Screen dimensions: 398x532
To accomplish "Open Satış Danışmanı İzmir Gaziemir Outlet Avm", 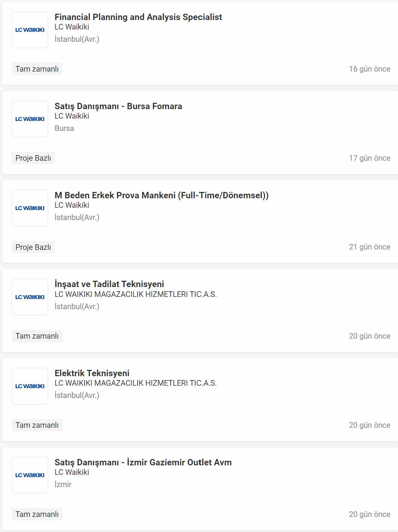I will (x=143, y=463).
